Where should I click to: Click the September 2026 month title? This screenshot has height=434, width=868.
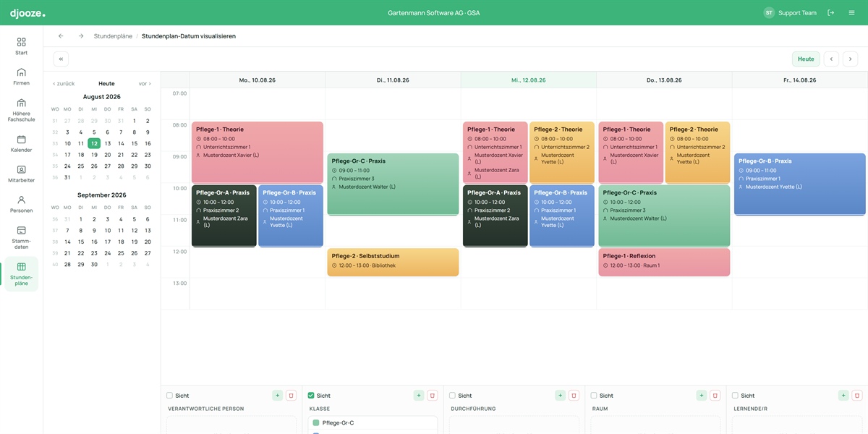click(x=102, y=195)
